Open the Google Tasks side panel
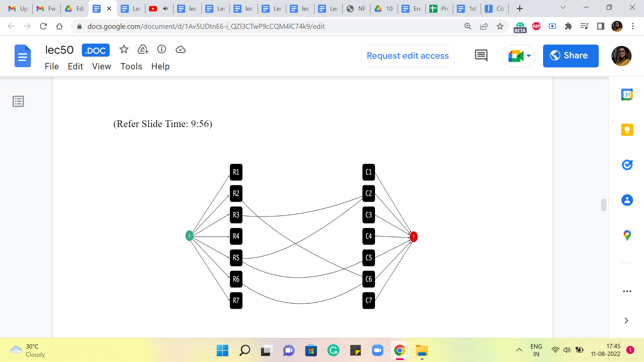This screenshot has width=644, height=362. tap(627, 165)
